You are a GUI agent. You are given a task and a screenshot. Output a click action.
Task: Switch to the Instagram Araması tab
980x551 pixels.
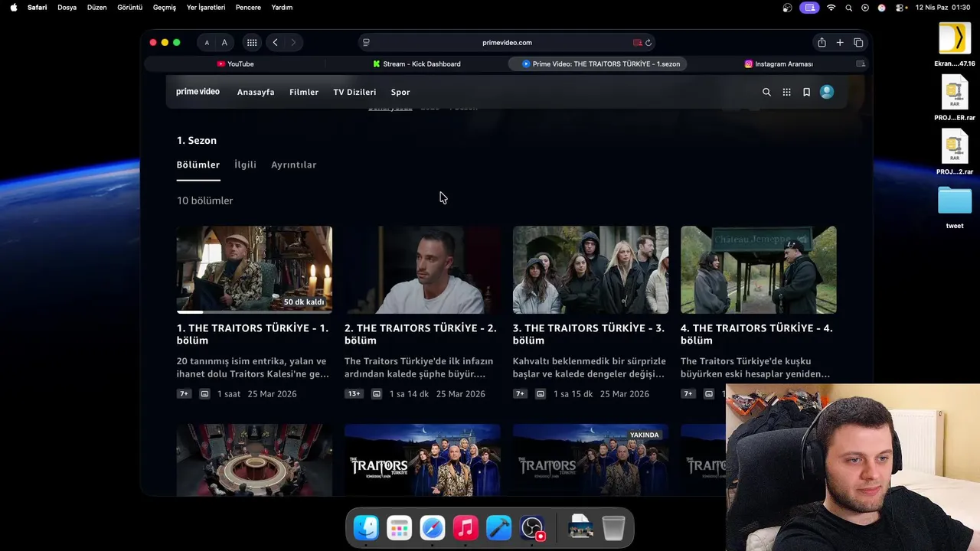coord(779,64)
